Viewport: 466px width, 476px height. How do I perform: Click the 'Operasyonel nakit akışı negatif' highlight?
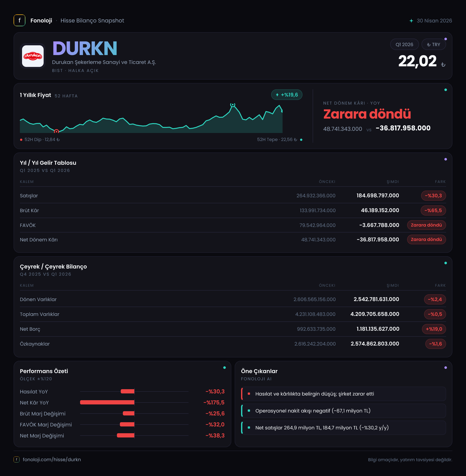(x=343, y=411)
